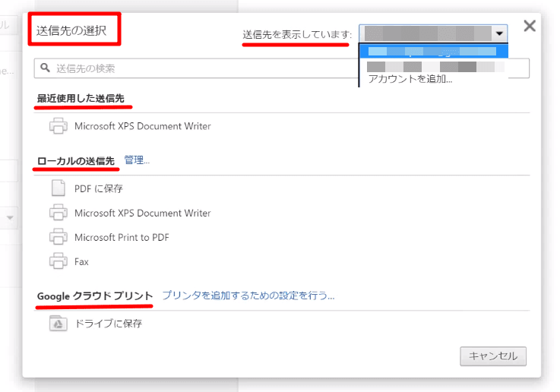This screenshot has height=392, width=560.
Task: Select the 'Microsoft Print to PDF' text label
Action: coord(122,238)
